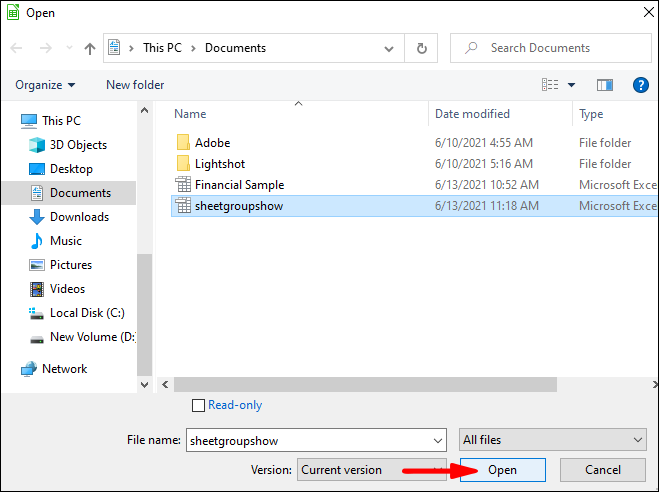Click the Up arrow navigation icon
659x492 pixels.
point(90,48)
